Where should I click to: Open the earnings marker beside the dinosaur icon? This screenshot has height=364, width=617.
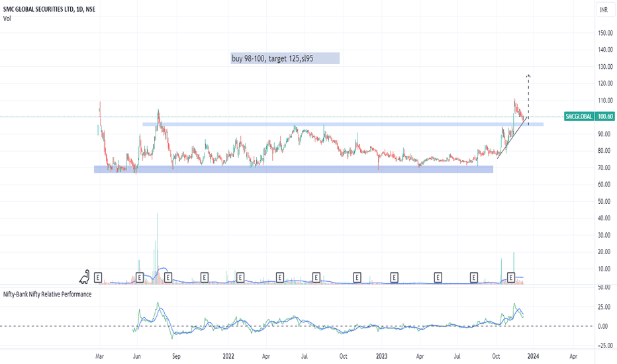(x=97, y=278)
